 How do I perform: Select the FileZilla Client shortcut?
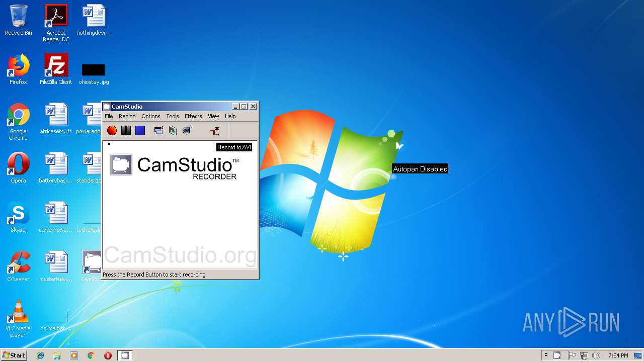tap(56, 69)
